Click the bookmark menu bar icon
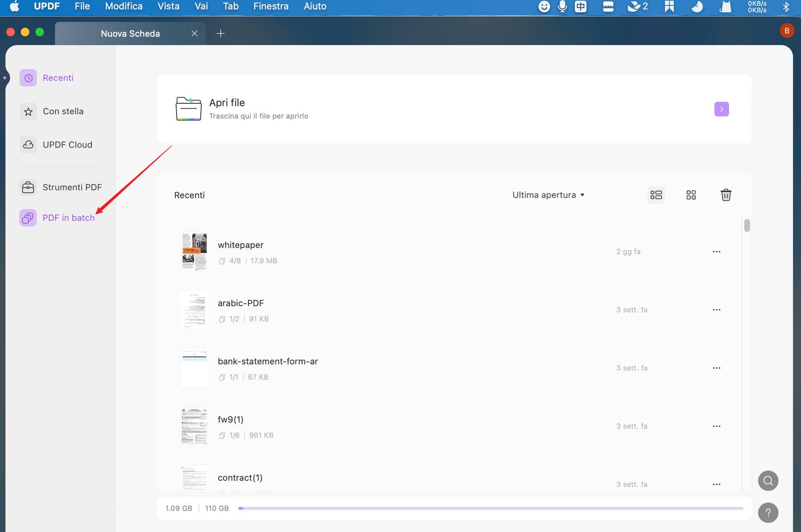Screen dimensions: 801x532 click(x=669, y=6)
